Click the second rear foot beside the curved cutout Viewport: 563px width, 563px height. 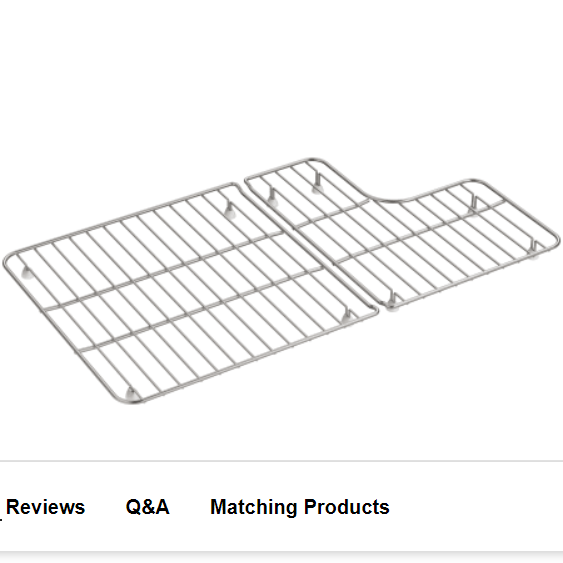coord(317,182)
